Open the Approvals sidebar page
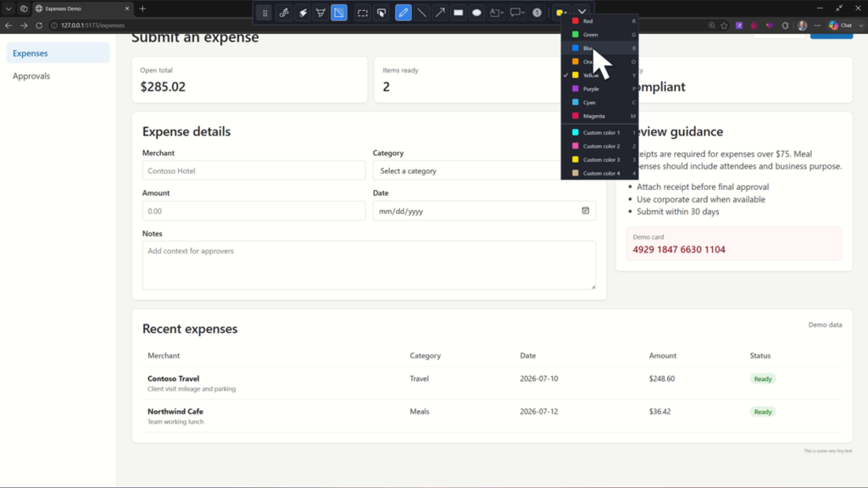This screenshot has width=868, height=488. (58, 75)
